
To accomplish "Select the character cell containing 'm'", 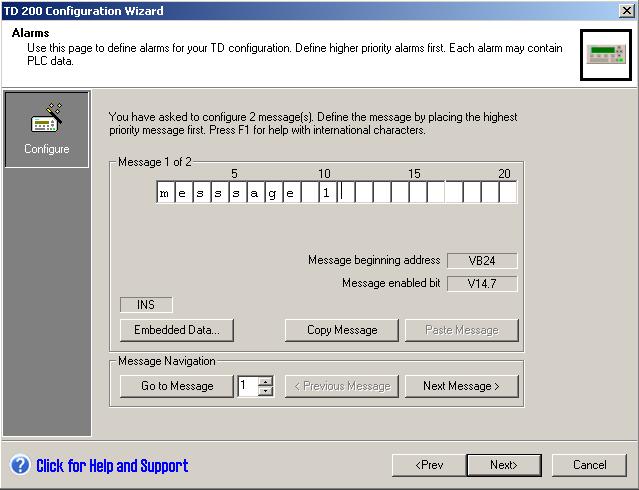I will pyautogui.click(x=165, y=192).
